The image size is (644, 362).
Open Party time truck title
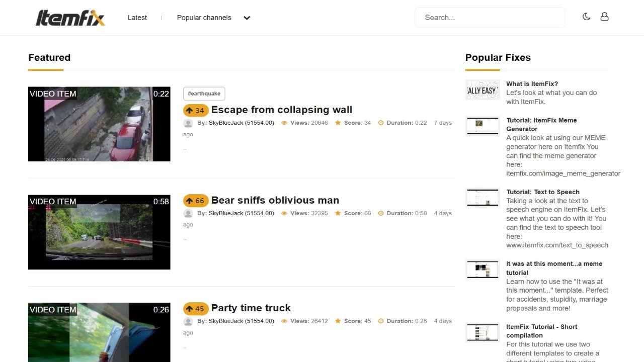pyautogui.click(x=251, y=308)
